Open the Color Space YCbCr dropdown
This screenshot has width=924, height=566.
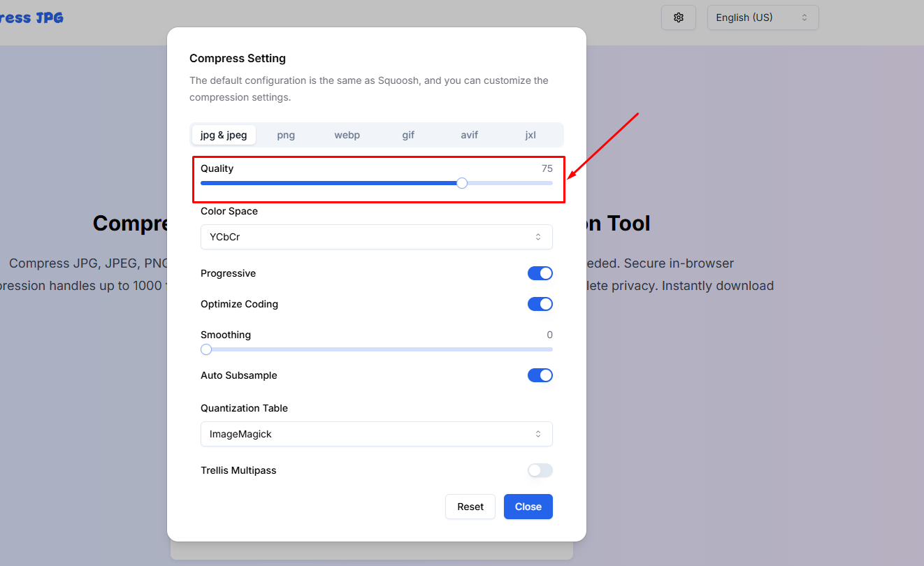click(x=376, y=237)
